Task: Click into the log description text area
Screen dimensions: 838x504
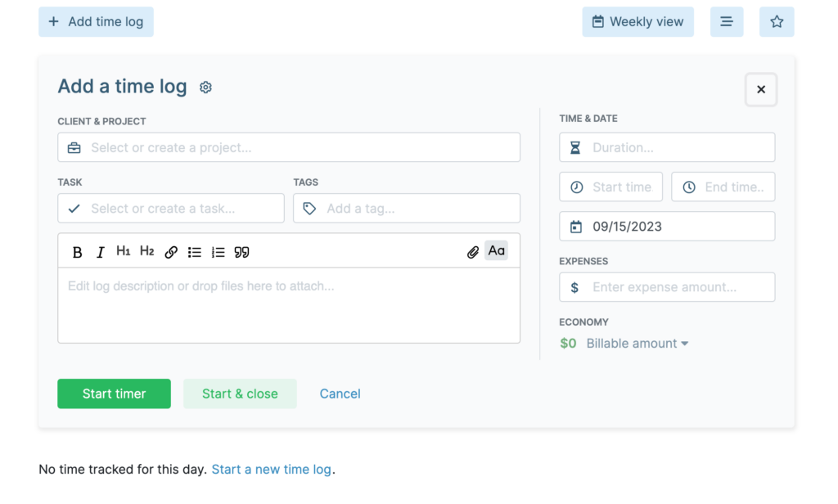Action: tap(289, 305)
